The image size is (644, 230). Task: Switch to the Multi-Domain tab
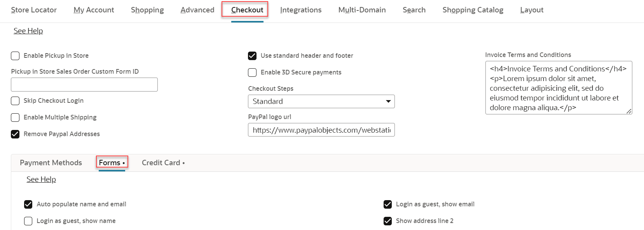coord(362,10)
